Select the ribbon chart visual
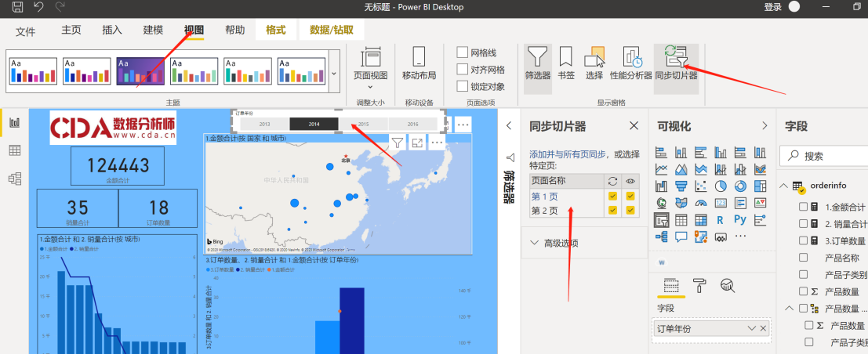The image size is (868, 354). pos(761,169)
